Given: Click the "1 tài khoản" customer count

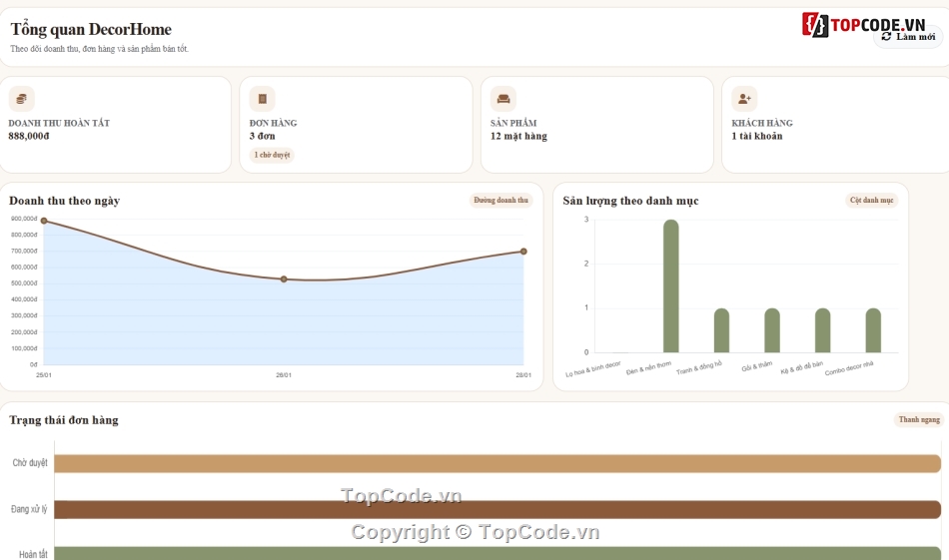Looking at the screenshot, I should 756,136.
